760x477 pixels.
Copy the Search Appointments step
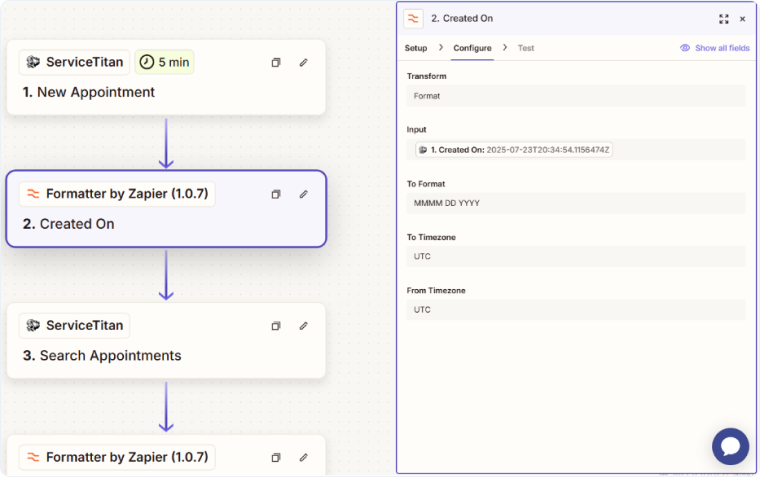pos(276,326)
